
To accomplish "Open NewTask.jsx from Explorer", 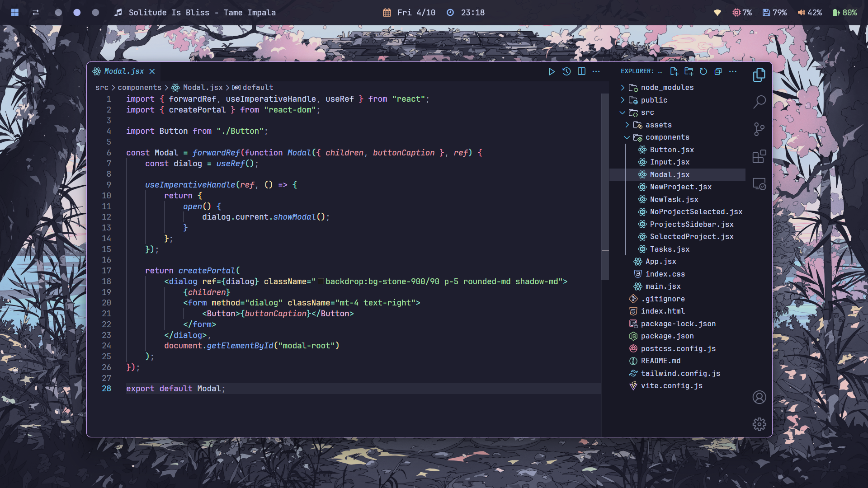I will pyautogui.click(x=677, y=200).
